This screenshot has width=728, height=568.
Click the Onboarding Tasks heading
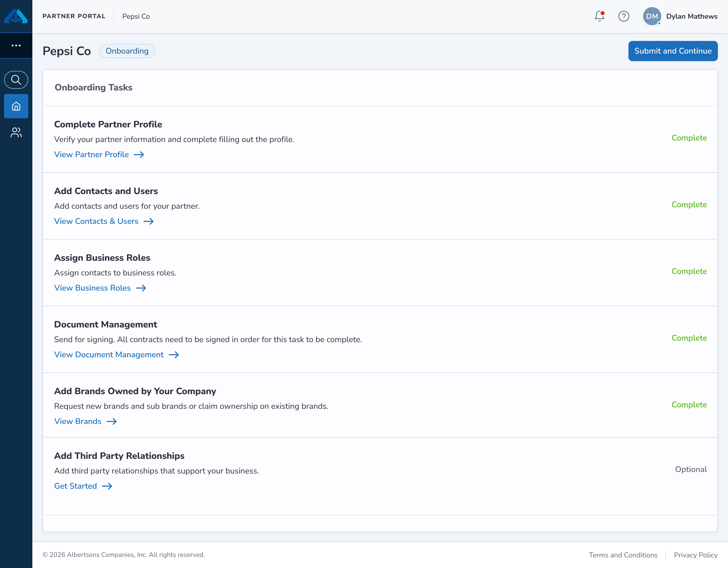point(94,87)
